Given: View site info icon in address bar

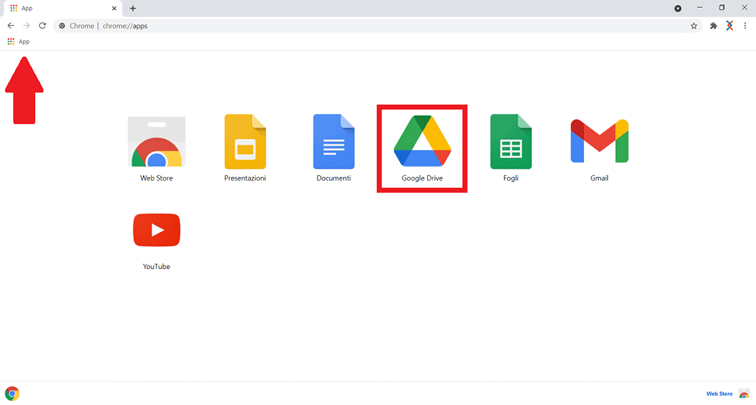Looking at the screenshot, I should tap(62, 26).
